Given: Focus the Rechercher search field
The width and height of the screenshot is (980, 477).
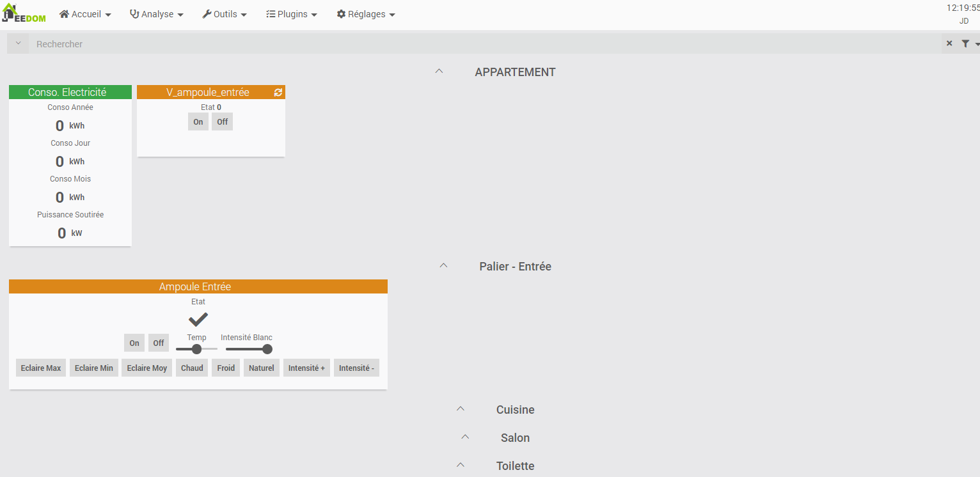Looking at the screenshot, I should (485, 43).
